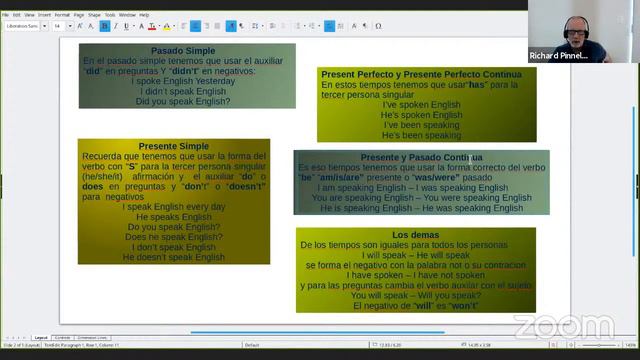Open the Shape menu
This screenshot has width=640, height=360.
point(94,15)
